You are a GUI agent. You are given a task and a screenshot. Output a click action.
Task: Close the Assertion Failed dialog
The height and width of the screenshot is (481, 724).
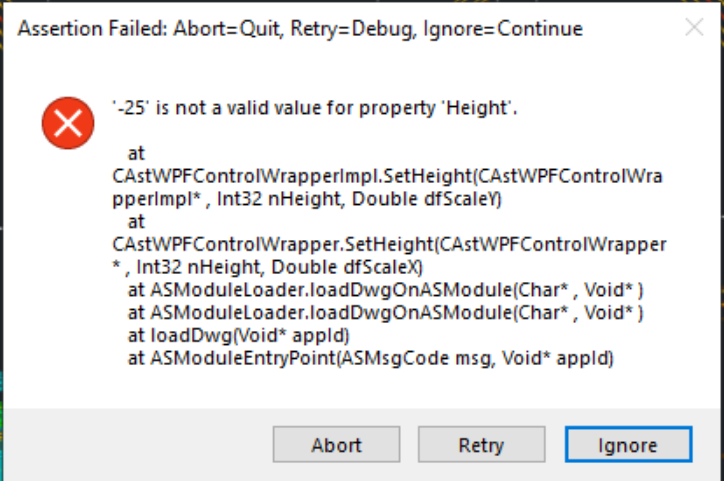point(694,28)
